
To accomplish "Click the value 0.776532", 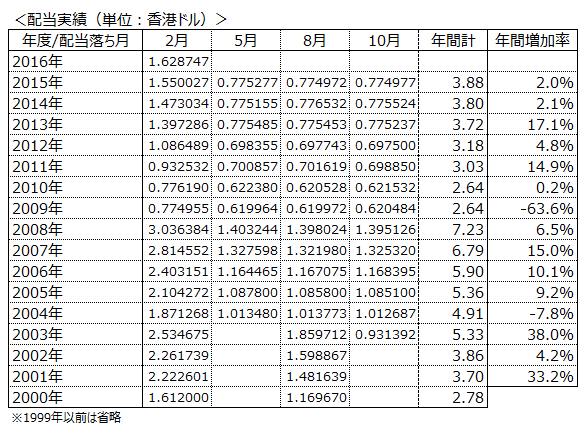I will 316,103.
